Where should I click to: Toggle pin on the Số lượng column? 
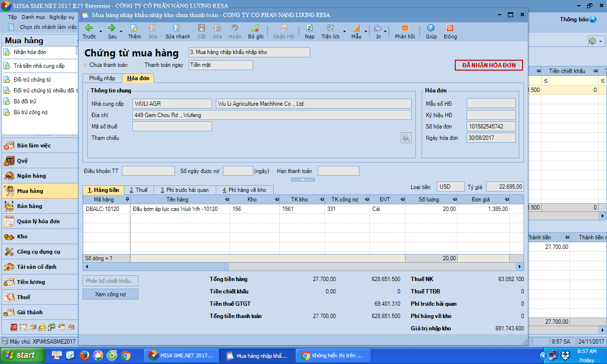point(454,200)
